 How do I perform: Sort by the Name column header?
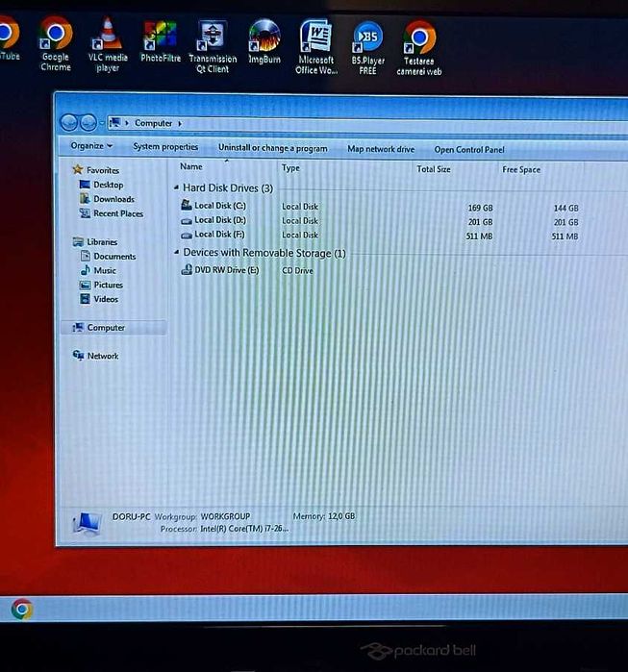190,166
